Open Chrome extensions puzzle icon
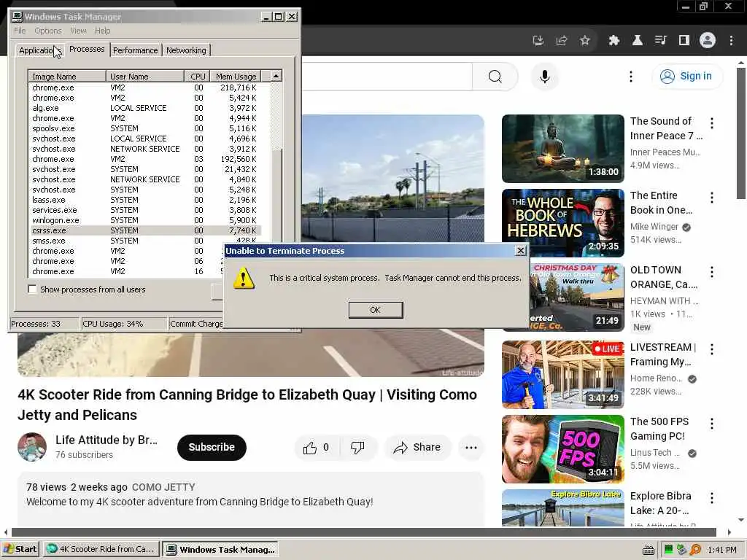747x560 pixels. click(x=614, y=41)
